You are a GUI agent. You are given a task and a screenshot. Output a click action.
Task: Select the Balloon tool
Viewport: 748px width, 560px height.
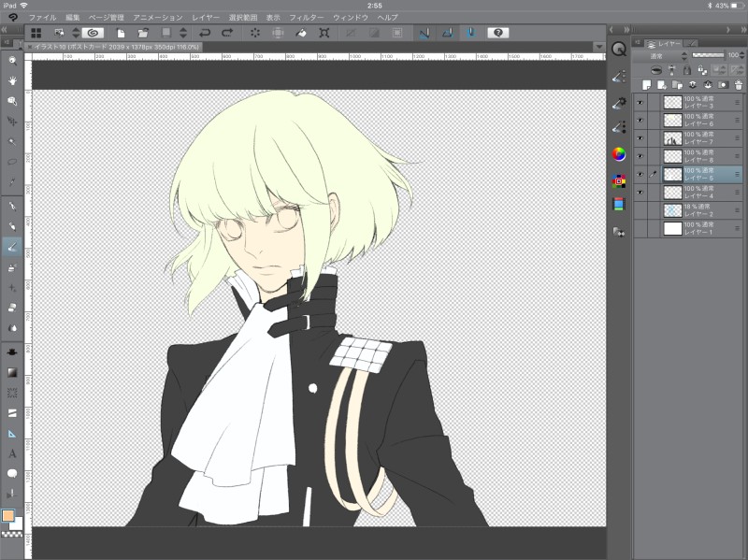[x=12, y=474]
